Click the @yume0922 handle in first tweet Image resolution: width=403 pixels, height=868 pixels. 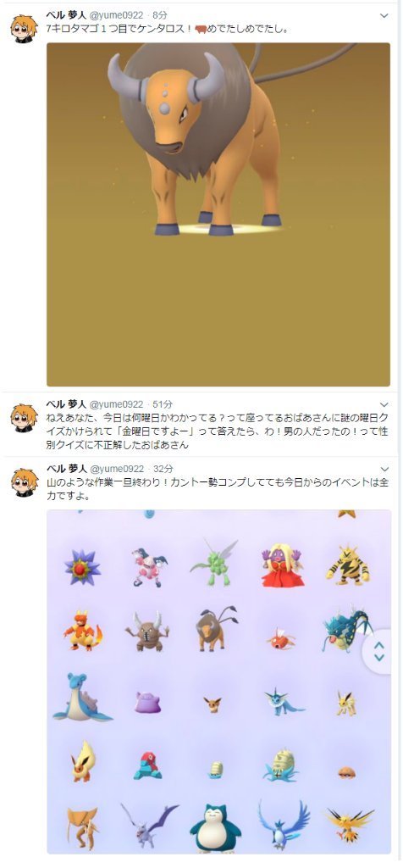(117, 15)
